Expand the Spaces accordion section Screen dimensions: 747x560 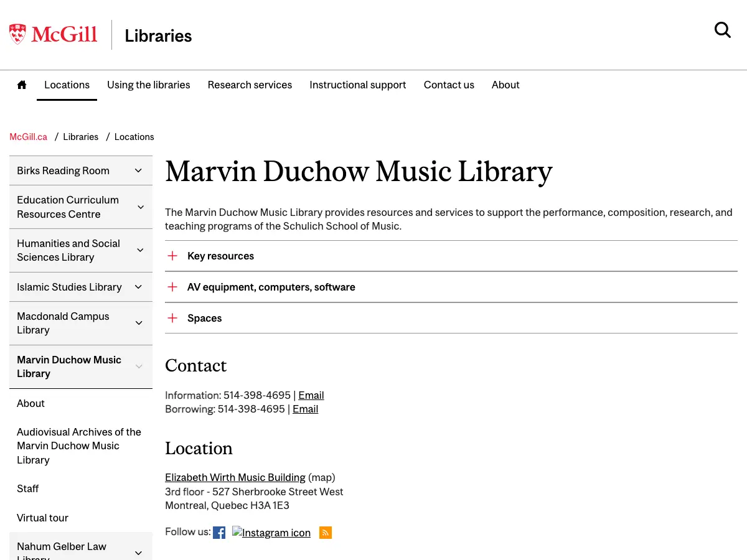click(x=451, y=318)
